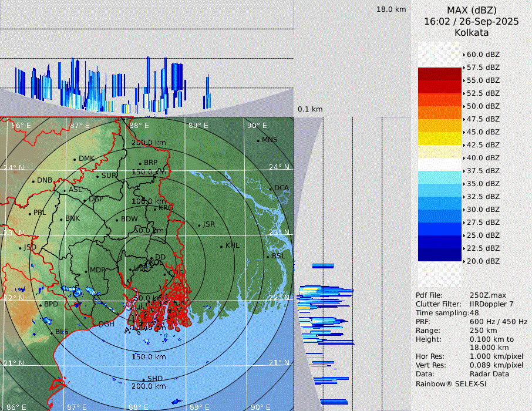
Task: Pick the orange 47.5 dBZ legend color
Action: pyautogui.click(x=440, y=113)
